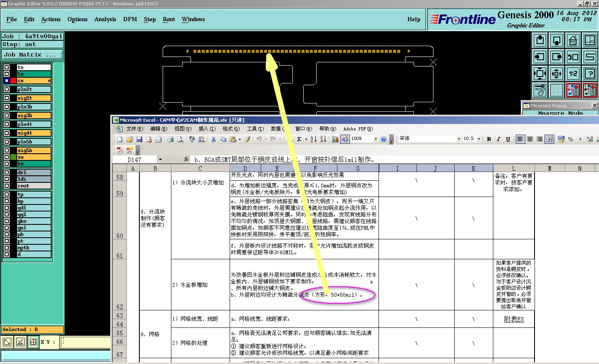The width and height of the screenshot is (599, 364).
Task: Click the 1:2 scale icon
Action: (x=573, y=74)
